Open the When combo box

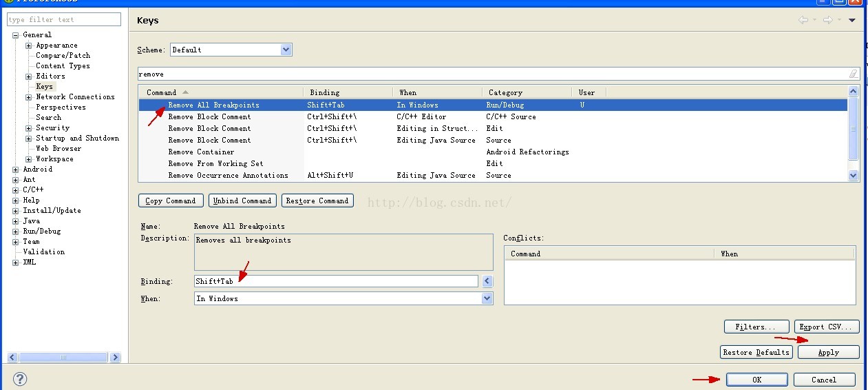point(487,298)
